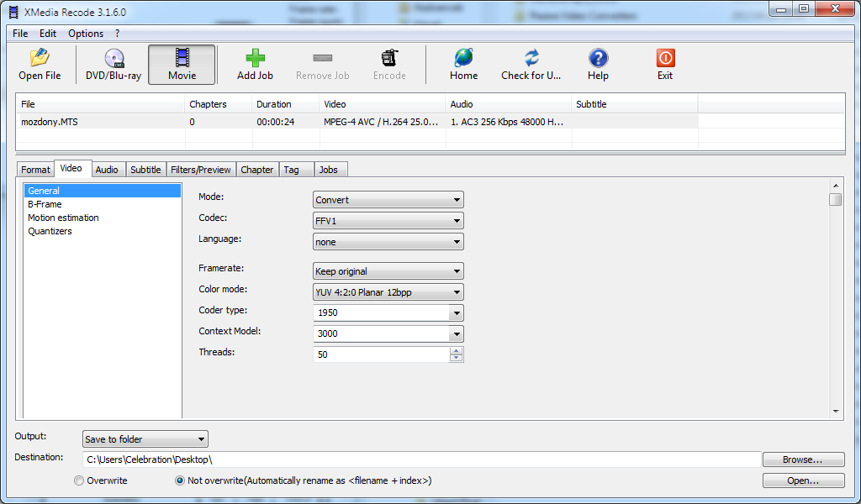This screenshot has width=861, height=504.
Task: Switch to the Subtitle tab
Action: pos(145,170)
